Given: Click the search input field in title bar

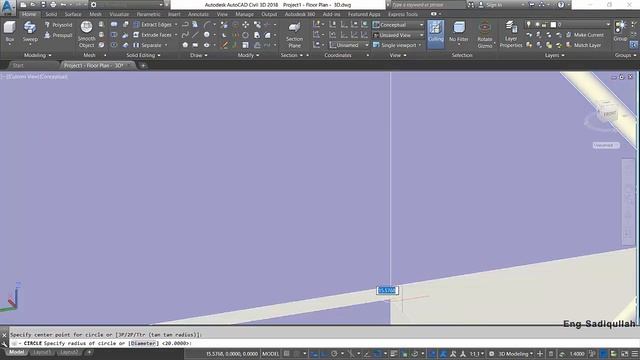Looking at the screenshot, I should point(428,5).
